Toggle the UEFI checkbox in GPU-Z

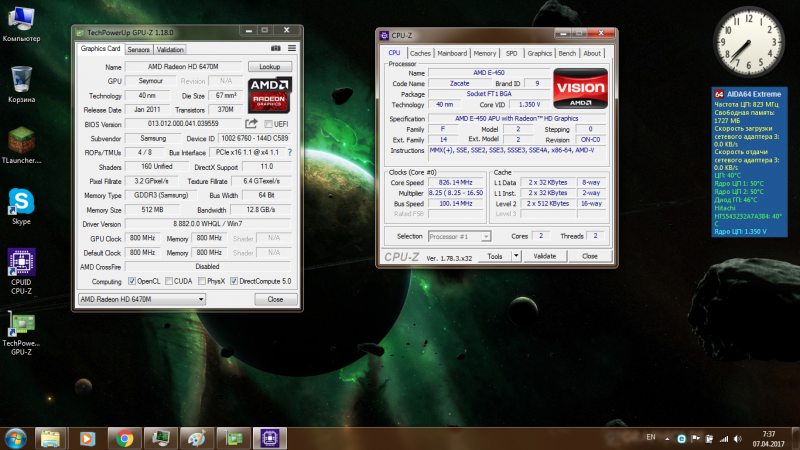tap(268, 124)
